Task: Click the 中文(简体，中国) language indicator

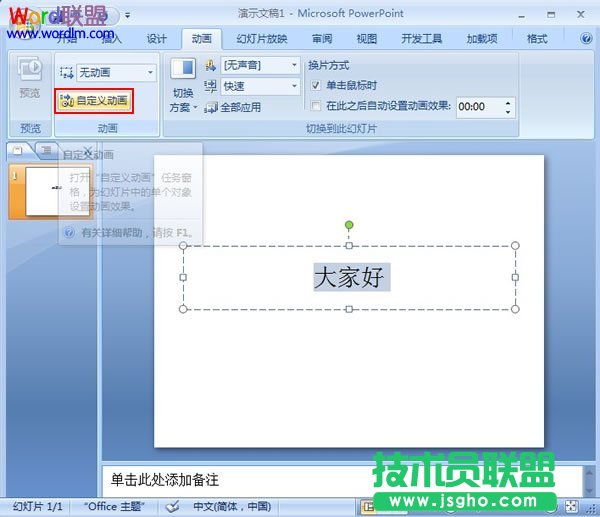Action: [x=232, y=506]
